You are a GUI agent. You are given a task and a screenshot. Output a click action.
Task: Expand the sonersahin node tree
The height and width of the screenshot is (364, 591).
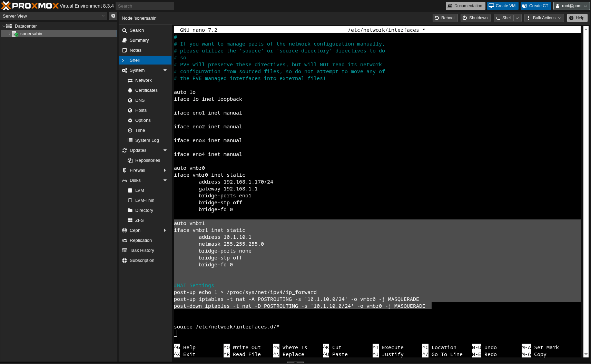(x=9, y=34)
